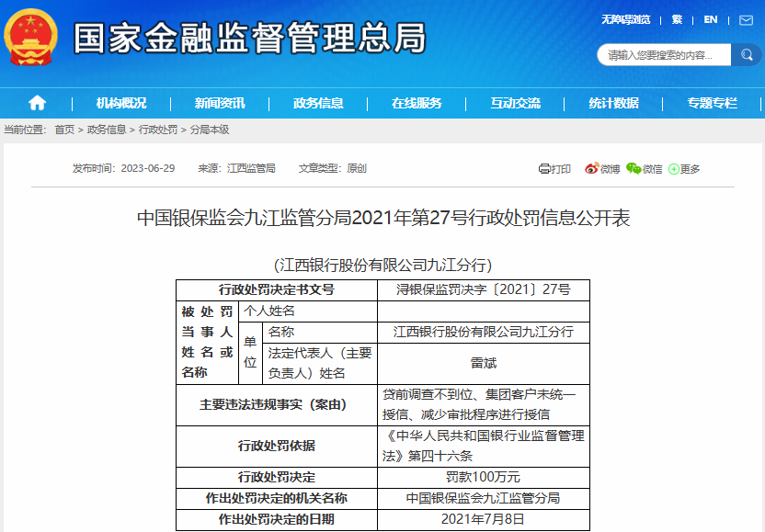Image resolution: width=765 pixels, height=532 pixels.
Task: Click 分局本级 breadcrumb link
Action: pos(210,130)
